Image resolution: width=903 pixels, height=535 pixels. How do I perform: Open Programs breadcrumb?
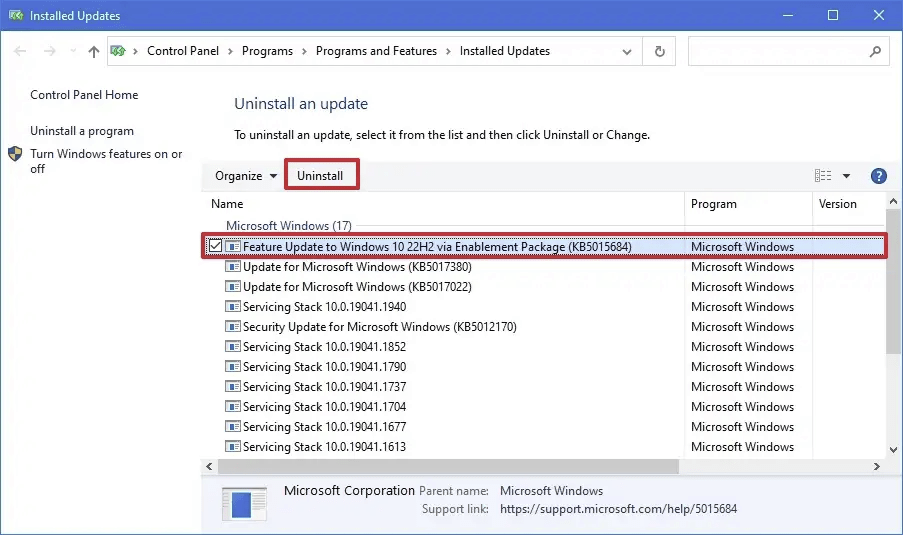point(267,51)
